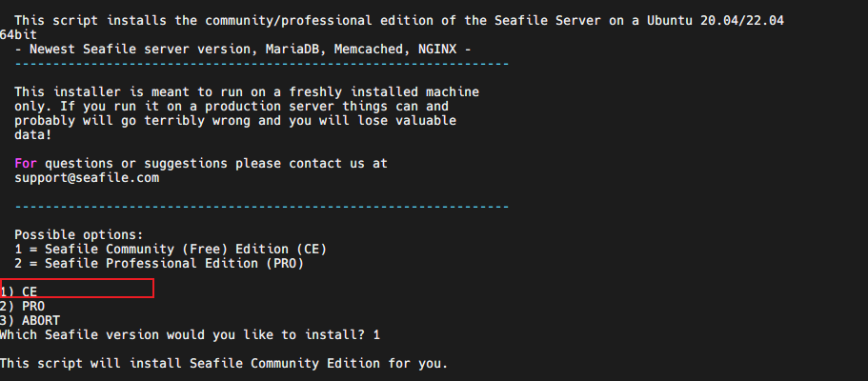The image size is (868, 381).
Task: Click "probably will go terribly wrong" line
Action: point(235,121)
